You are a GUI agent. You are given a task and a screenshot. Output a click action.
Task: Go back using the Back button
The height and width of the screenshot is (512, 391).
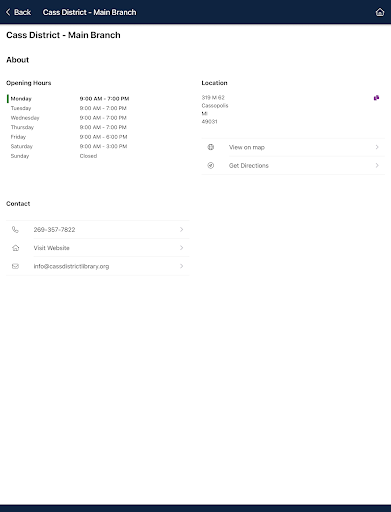point(19,12)
